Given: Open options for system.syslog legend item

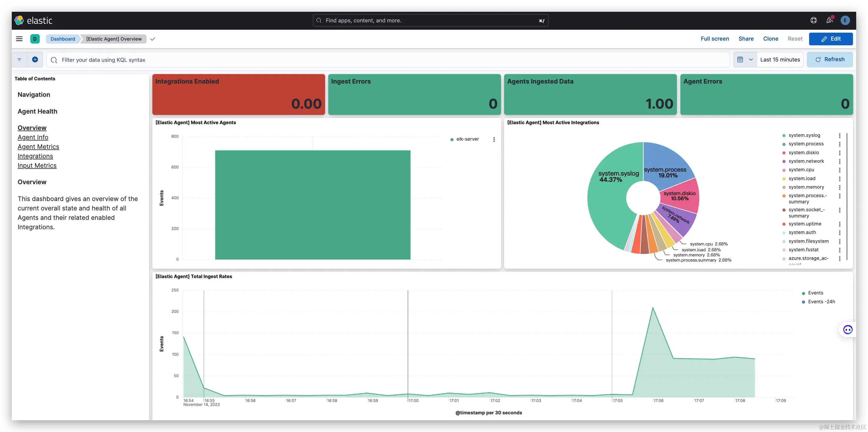Looking at the screenshot, I should point(839,135).
